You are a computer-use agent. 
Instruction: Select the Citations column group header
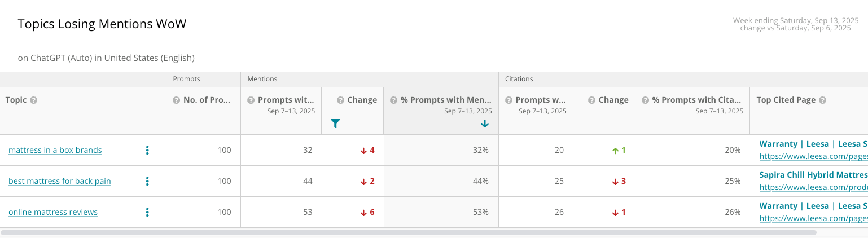(519, 79)
